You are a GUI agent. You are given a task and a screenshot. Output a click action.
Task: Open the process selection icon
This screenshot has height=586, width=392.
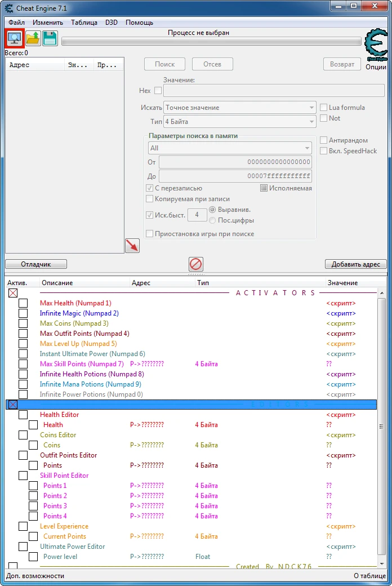(x=15, y=38)
